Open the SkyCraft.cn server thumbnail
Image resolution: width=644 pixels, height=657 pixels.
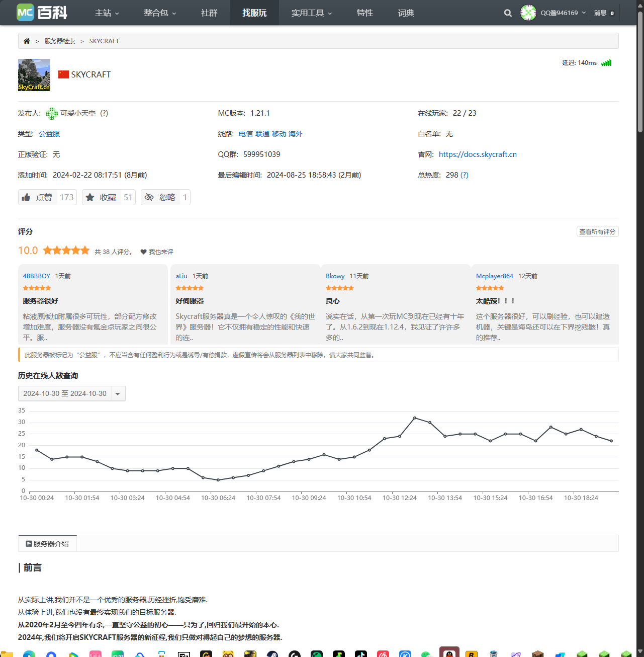point(34,75)
